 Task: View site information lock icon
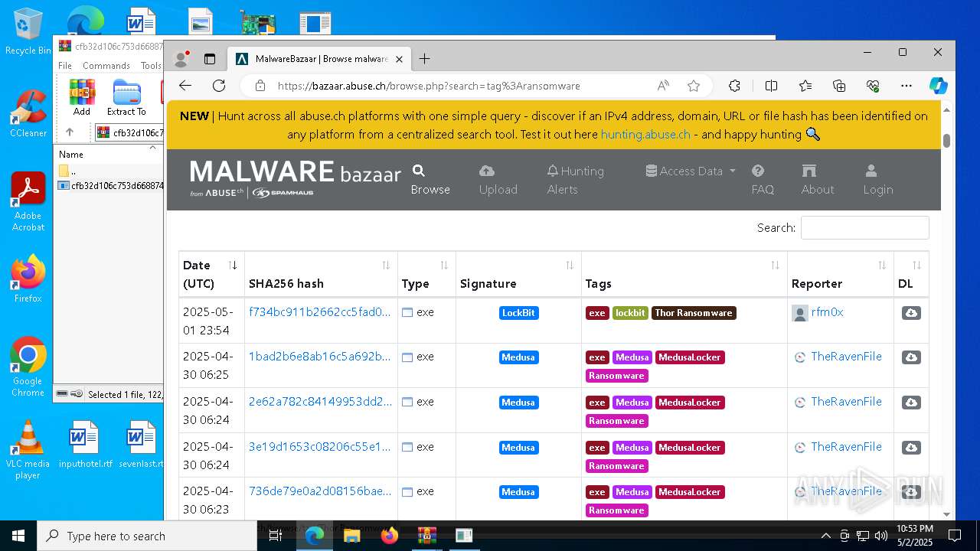pos(260,86)
